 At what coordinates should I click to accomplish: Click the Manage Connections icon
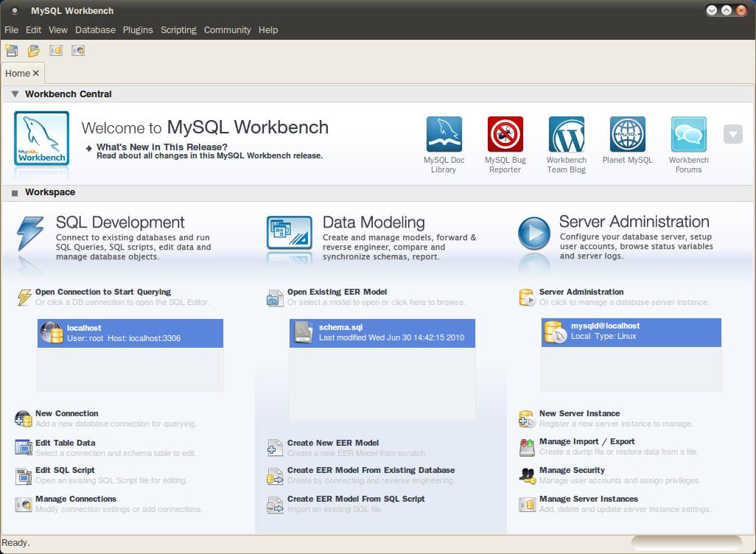23,505
